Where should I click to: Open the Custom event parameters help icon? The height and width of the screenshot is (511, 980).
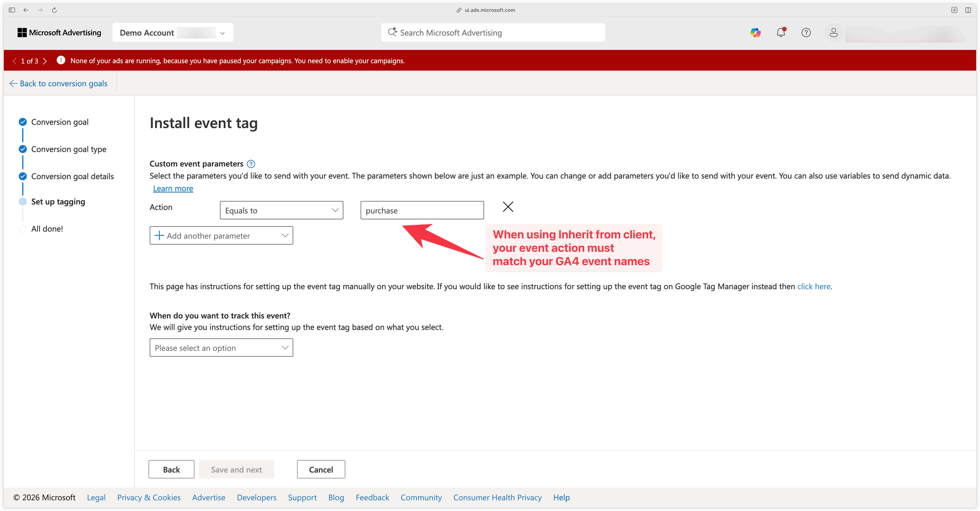(251, 164)
